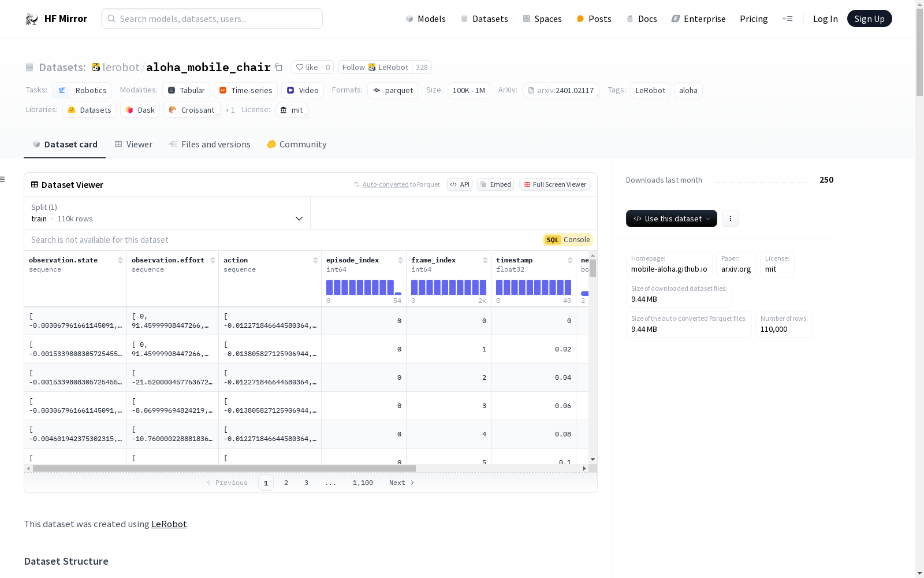Follow the LeRobot organization
Image resolution: width=924 pixels, height=578 pixels.
click(375, 67)
